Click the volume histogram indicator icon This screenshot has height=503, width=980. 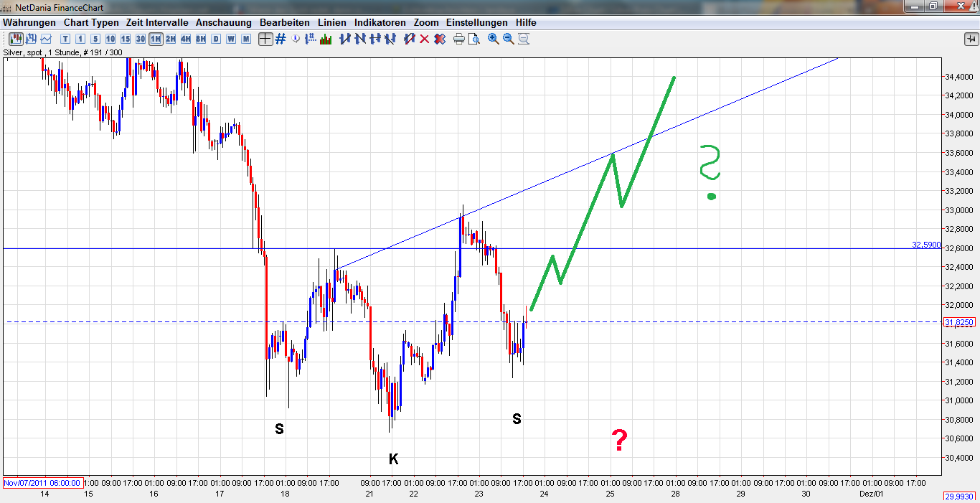point(324,39)
